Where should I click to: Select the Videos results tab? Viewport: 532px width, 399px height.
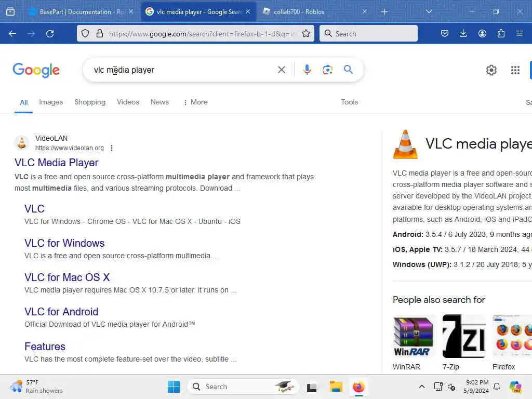tap(128, 102)
